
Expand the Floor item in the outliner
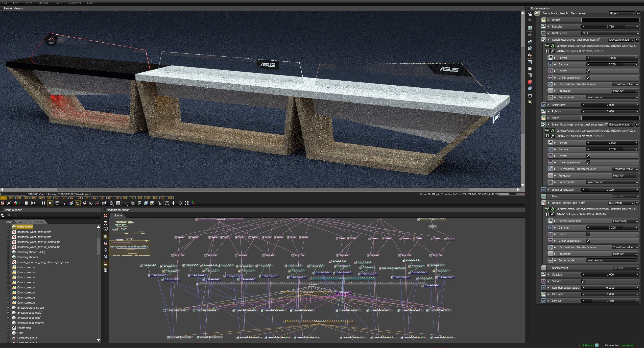pyautogui.click(x=8, y=333)
